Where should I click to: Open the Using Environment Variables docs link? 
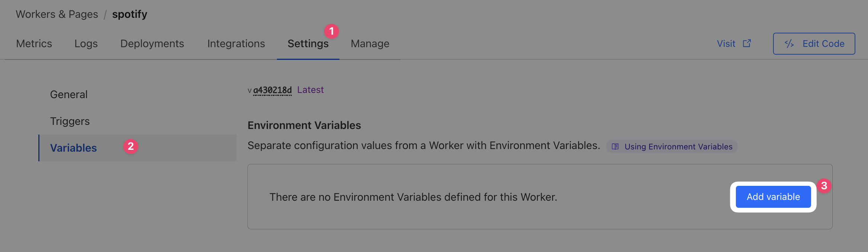point(678,147)
